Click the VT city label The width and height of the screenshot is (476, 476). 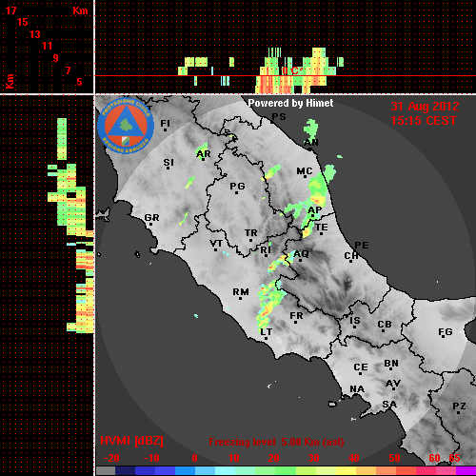pyautogui.click(x=216, y=244)
